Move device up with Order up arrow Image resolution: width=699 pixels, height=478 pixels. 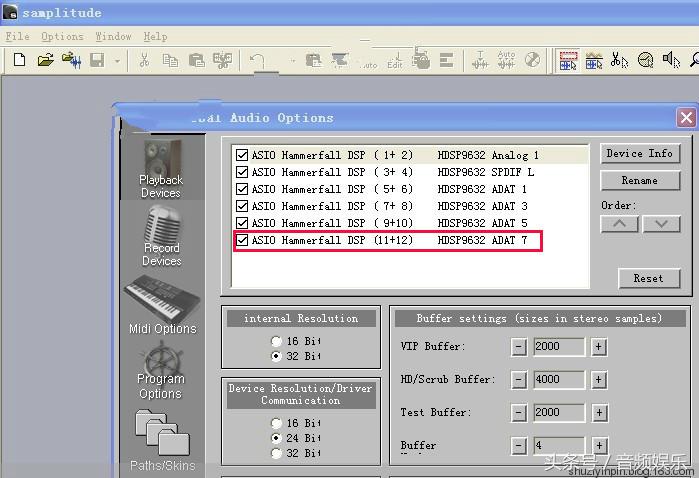620,224
